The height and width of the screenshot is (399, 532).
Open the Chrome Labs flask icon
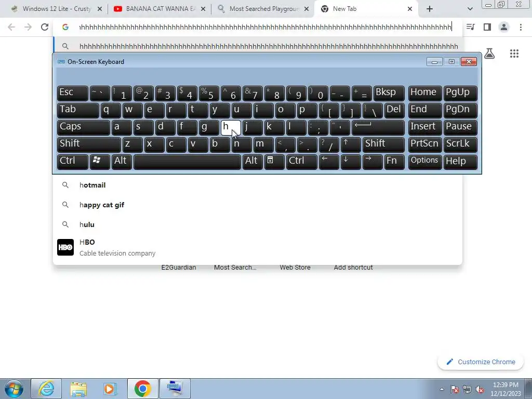click(x=489, y=54)
